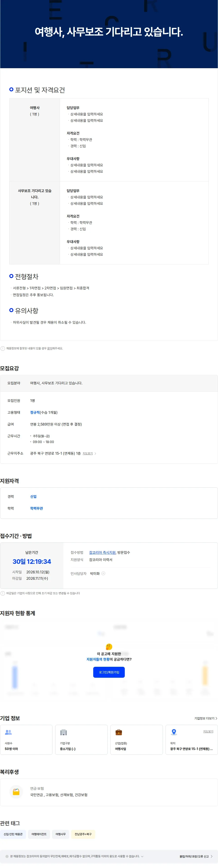Screen dimensions: 218x868
Task: Click the 사원수 people icon
Action: (x=8, y=732)
